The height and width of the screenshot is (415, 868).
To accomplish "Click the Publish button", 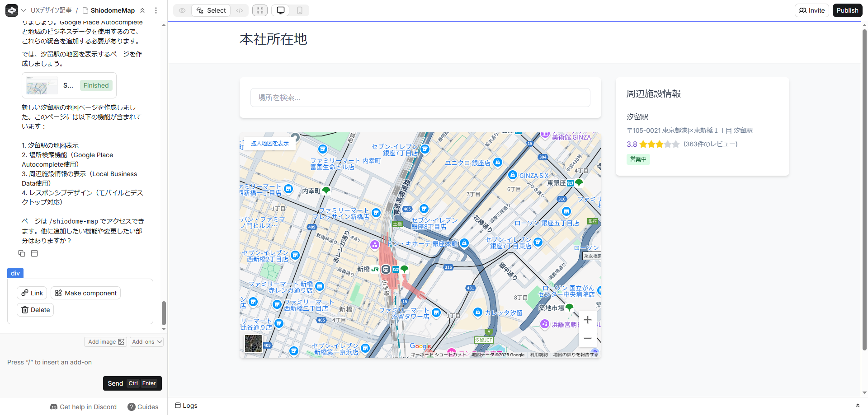I will point(847,10).
